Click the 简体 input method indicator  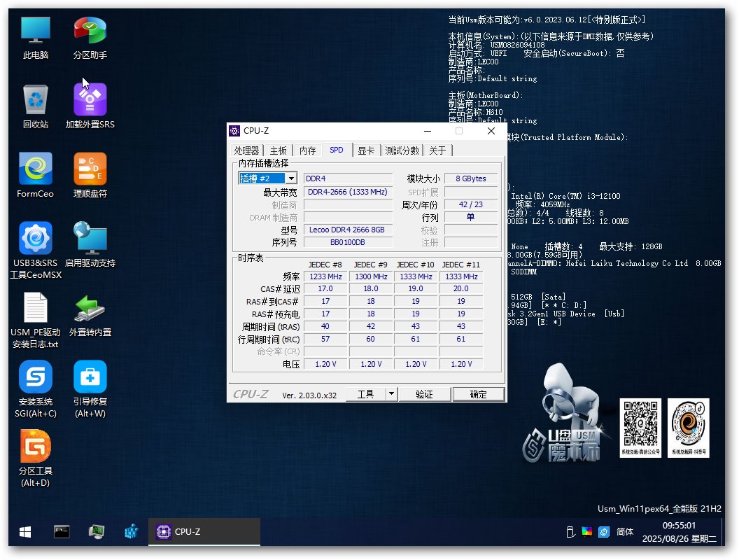point(625,532)
